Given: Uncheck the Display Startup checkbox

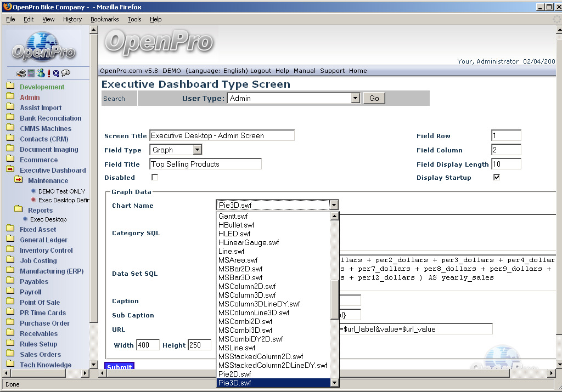Looking at the screenshot, I should point(497,178).
